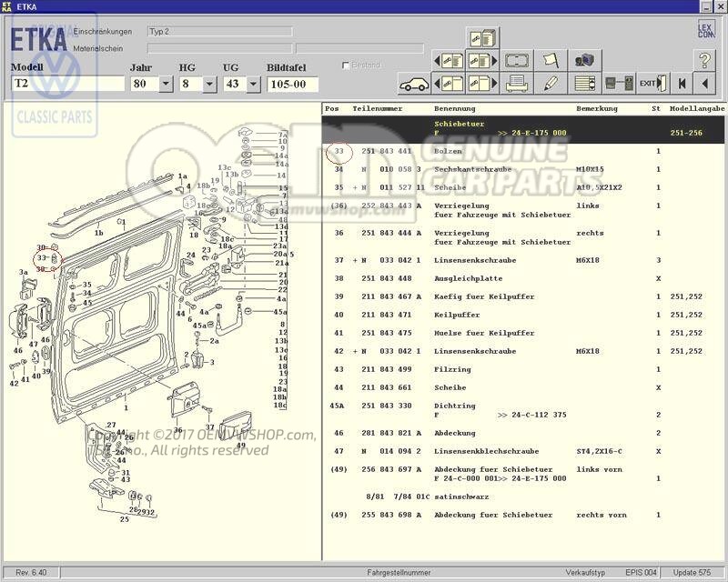Image resolution: width=728 pixels, height=582 pixels.
Task: Click the list with scroll arrows icon
Action: (586, 84)
